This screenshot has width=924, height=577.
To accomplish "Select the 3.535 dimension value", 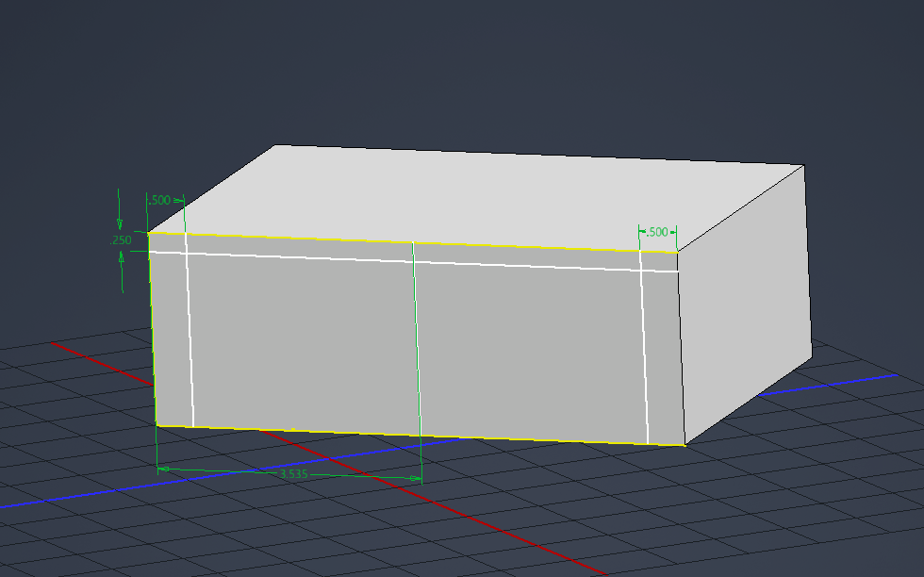I will pos(293,474).
